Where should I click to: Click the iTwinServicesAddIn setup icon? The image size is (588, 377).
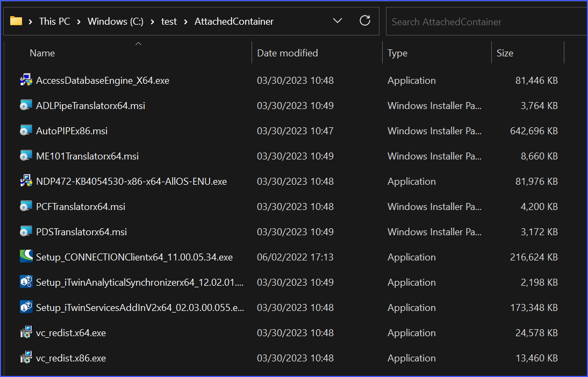[x=26, y=307]
